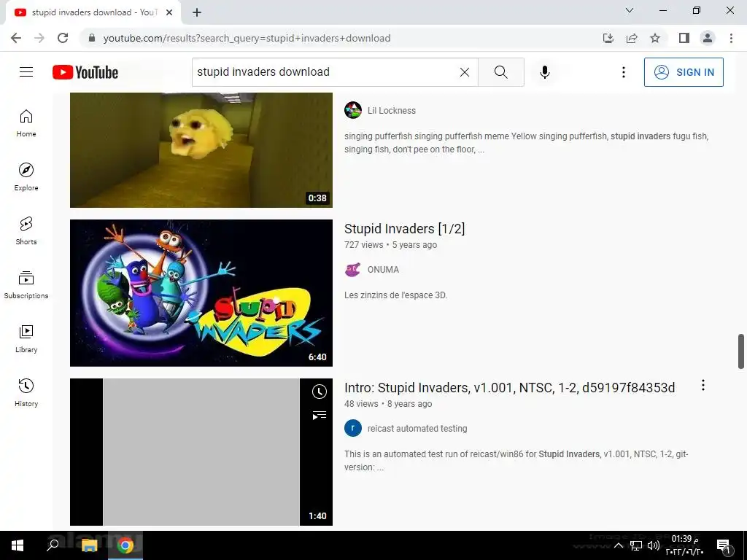Open the network icon in system tray
Image resolution: width=747 pixels, height=560 pixels.
(x=636, y=545)
